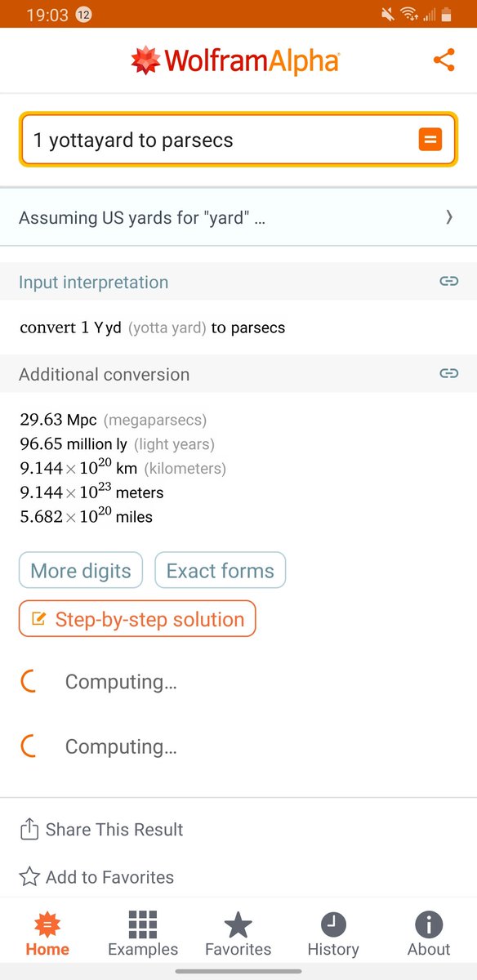Open the Step-by-step solution
The height and width of the screenshot is (980, 477).
137,619
